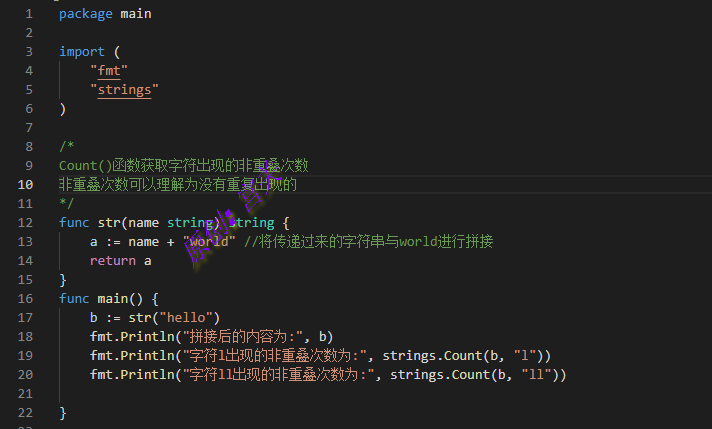Click the closing brace on line 22

tap(62, 413)
